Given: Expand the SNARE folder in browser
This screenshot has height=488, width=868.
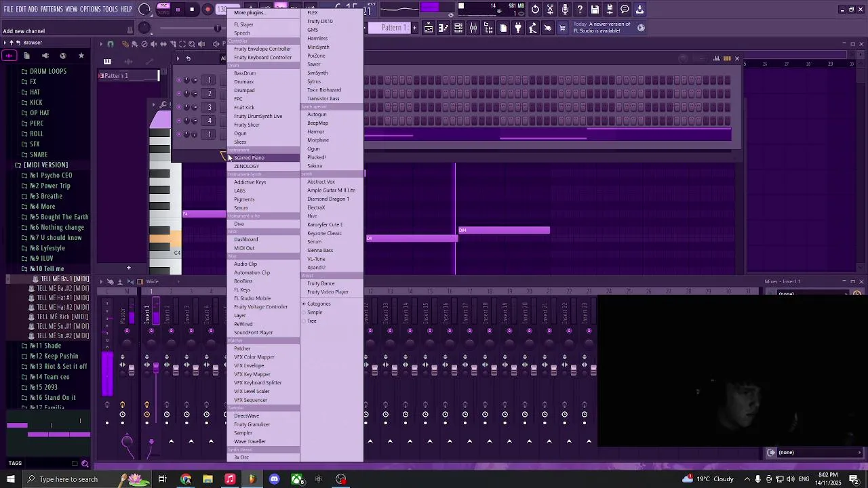Looking at the screenshot, I should [35, 155].
